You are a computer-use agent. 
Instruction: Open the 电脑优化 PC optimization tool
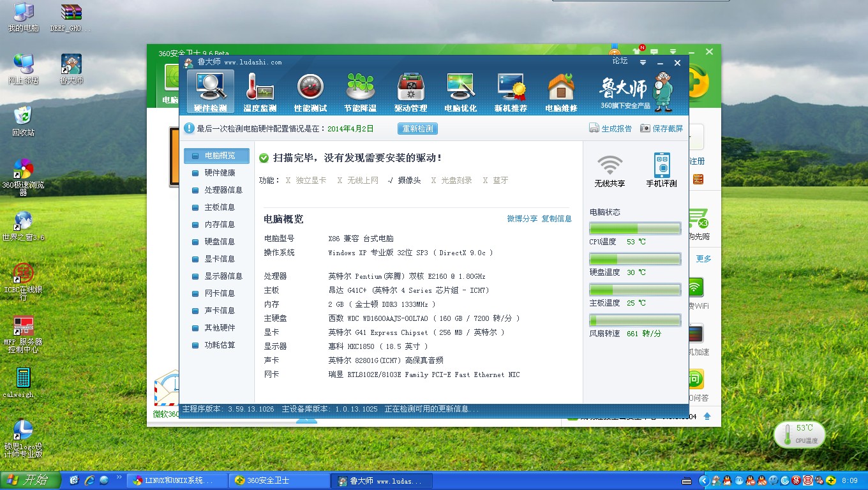point(460,92)
